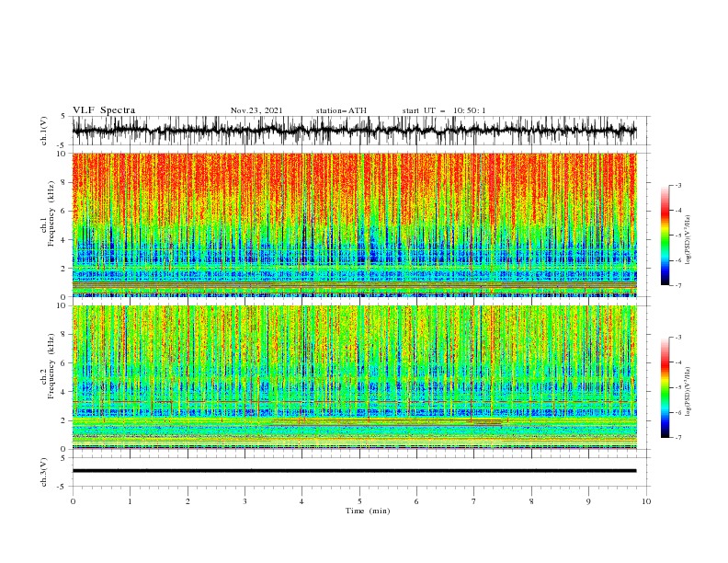728x563 pixels.
Task: Click the ch.2 colorbar "log(PSD)(V²/Hz)" label
Action: [688, 391]
